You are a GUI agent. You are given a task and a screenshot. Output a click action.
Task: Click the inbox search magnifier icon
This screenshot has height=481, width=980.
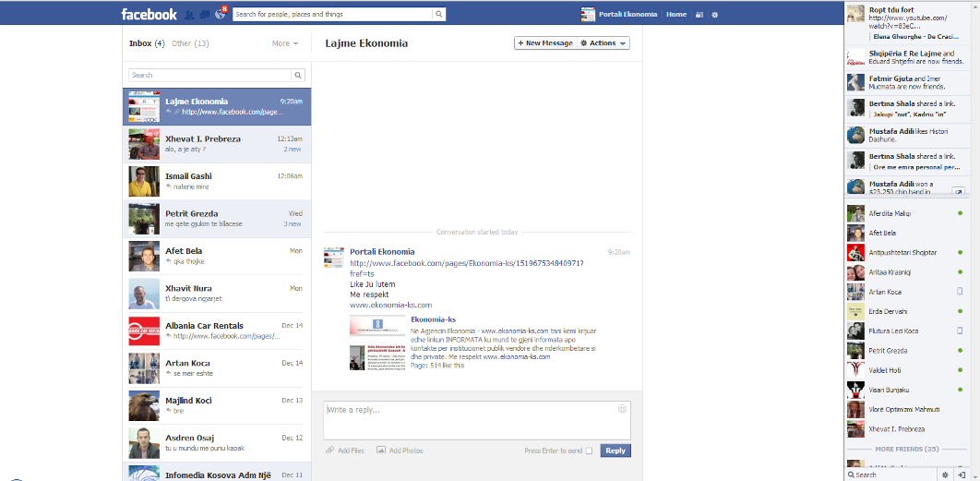[x=298, y=75]
